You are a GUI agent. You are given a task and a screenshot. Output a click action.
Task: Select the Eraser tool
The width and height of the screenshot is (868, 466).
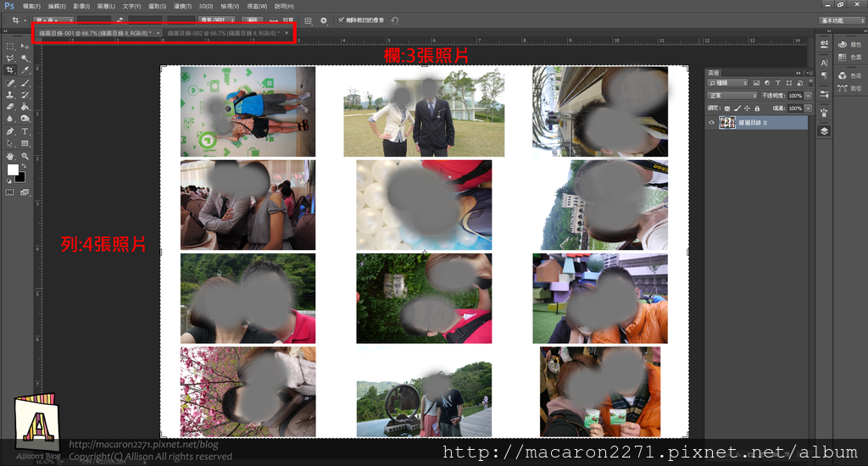(10, 107)
